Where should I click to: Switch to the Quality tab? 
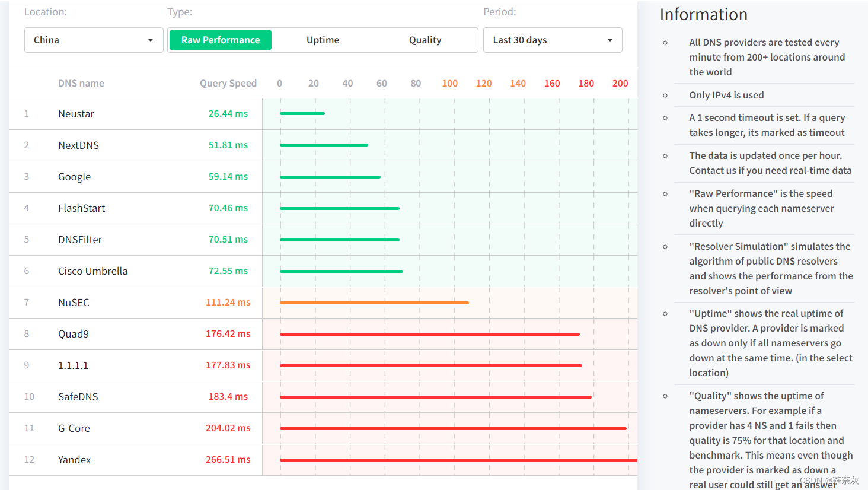tap(425, 40)
